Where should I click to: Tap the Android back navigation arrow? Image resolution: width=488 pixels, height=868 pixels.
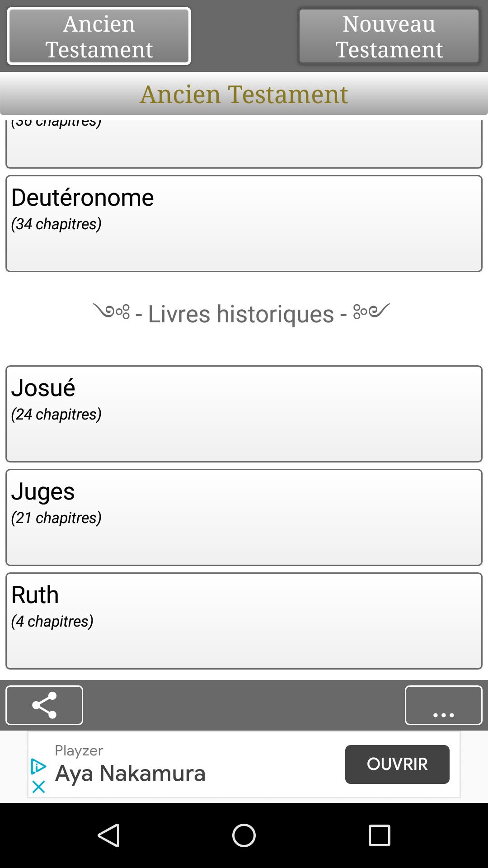coord(109,835)
